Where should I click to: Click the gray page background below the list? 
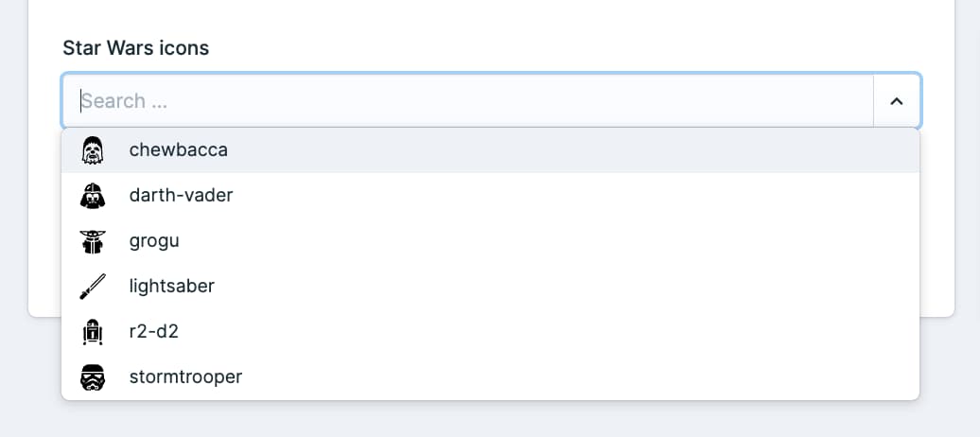tap(490, 419)
